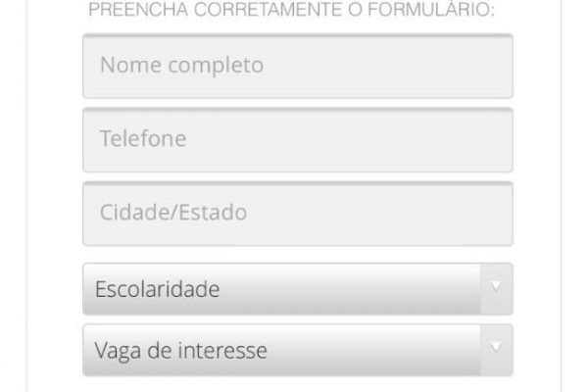Screen dimensions: 588x392
Task: Pick a job opening via Vaga selector
Action: [297, 350]
